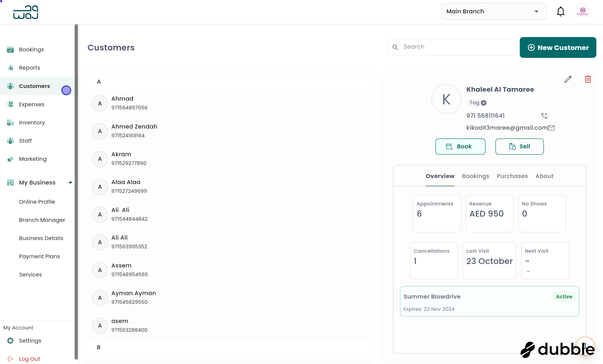Add a tag with the plus icon

pyautogui.click(x=484, y=103)
